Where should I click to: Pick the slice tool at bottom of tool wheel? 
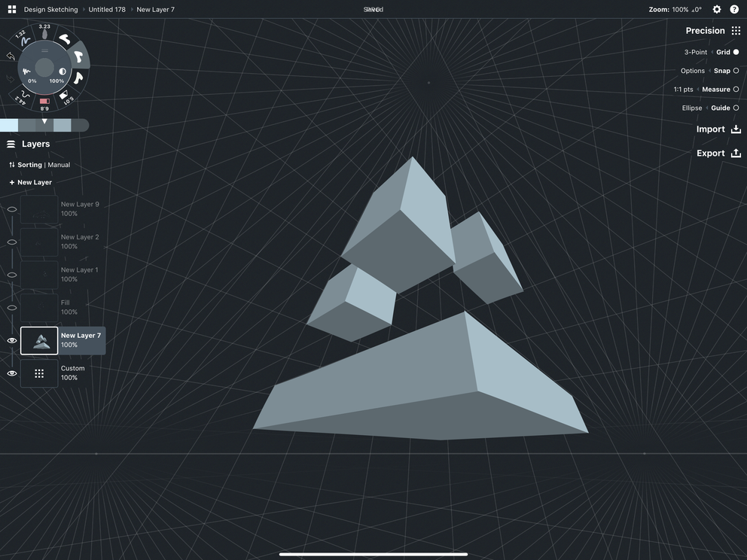click(x=44, y=101)
